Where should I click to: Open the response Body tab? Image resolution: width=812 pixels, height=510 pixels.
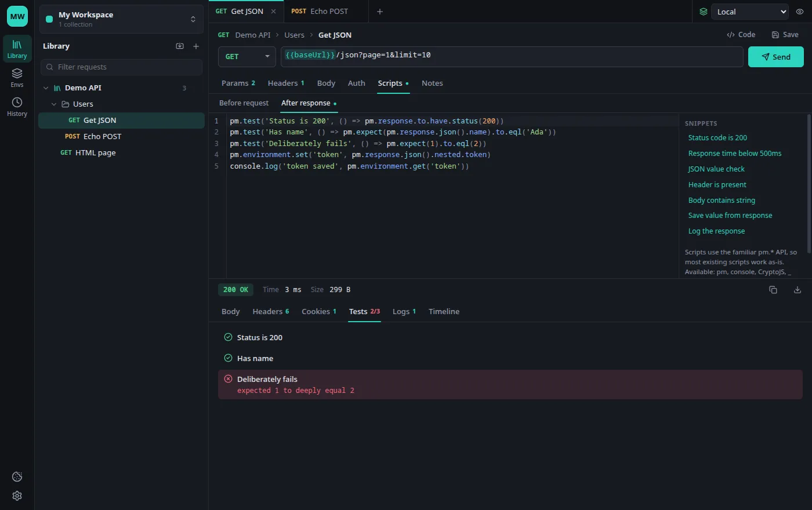click(231, 312)
